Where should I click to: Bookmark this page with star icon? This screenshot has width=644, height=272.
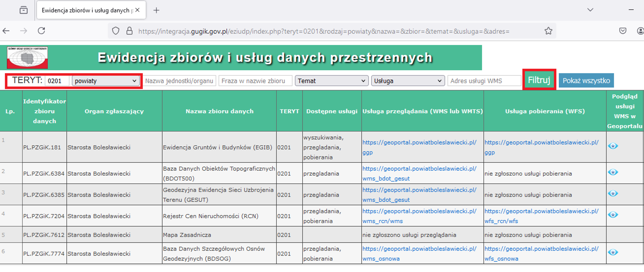pos(548,31)
